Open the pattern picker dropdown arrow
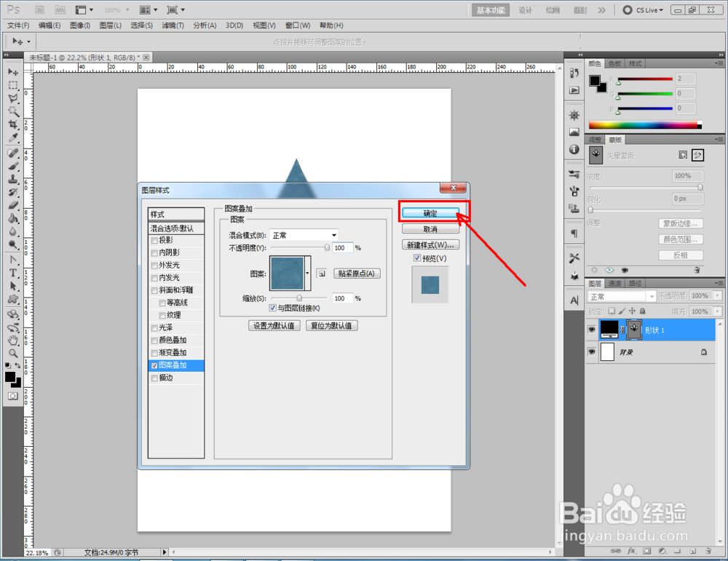The height and width of the screenshot is (561, 728). [308, 273]
